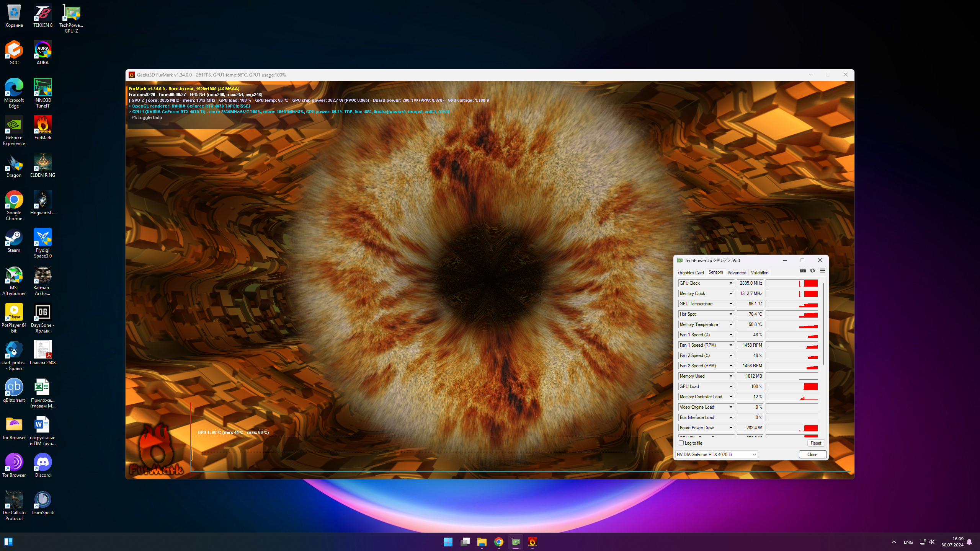Click the FurMark icon in the taskbar

pos(532,541)
